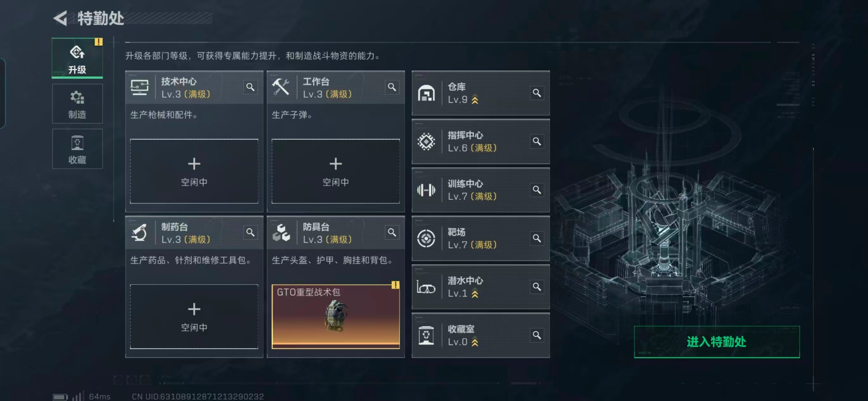Add production in 技术中心 idle slot
The height and width of the screenshot is (401, 868).
194,171
